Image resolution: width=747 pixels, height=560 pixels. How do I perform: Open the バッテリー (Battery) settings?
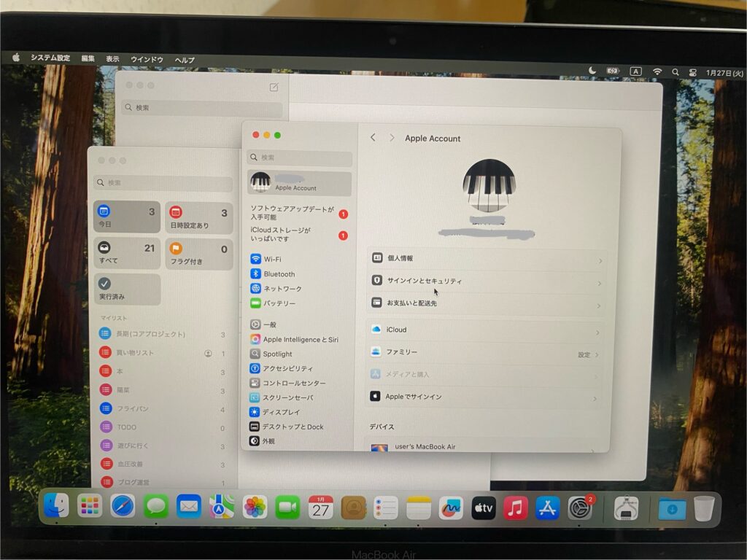(x=279, y=303)
